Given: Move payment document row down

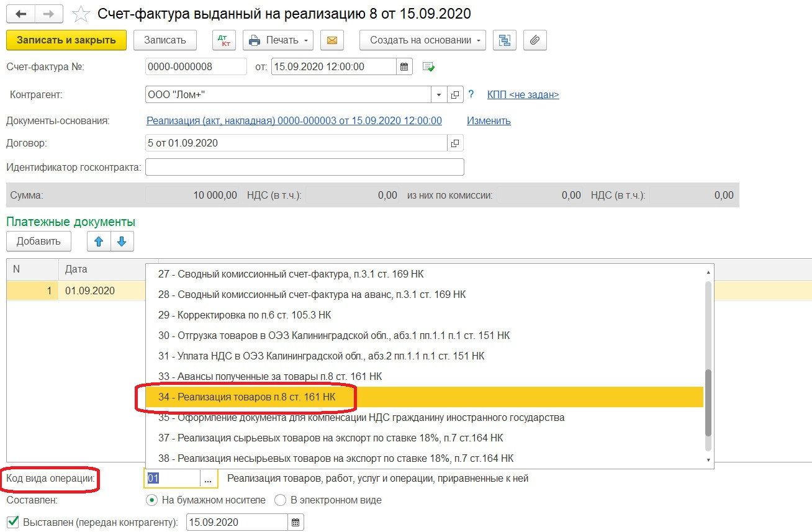Looking at the screenshot, I should pyautogui.click(x=122, y=241).
